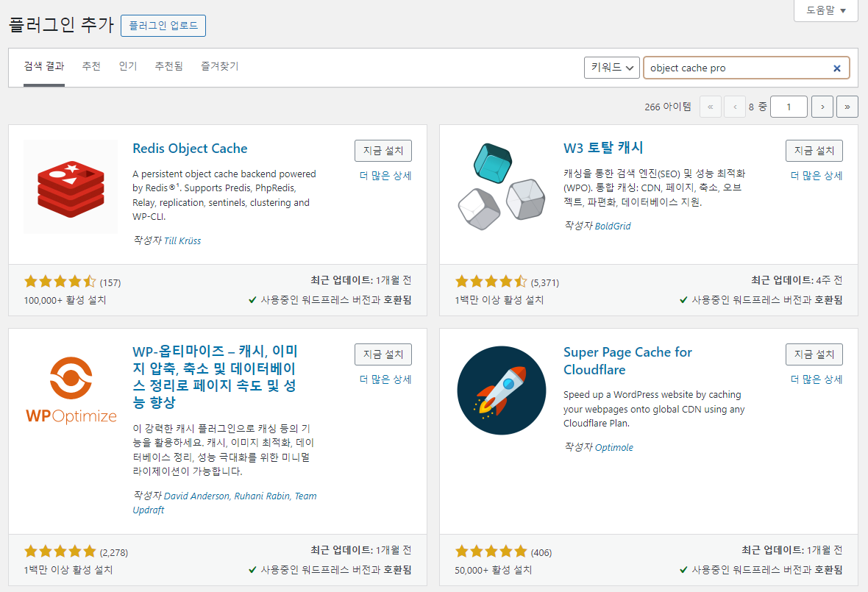The width and height of the screenshot is (868, 592).
Task: Open the Redis Object Cache title link
Action: [x=190, y=149]
